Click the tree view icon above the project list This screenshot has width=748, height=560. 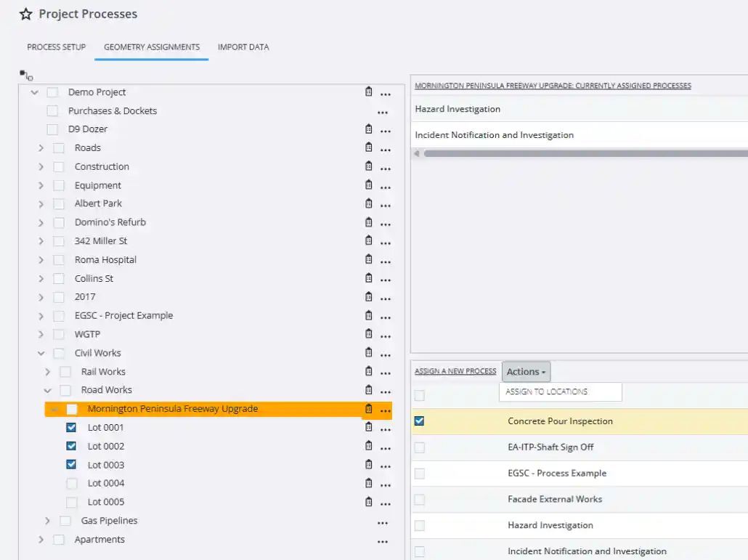(24, 75)
